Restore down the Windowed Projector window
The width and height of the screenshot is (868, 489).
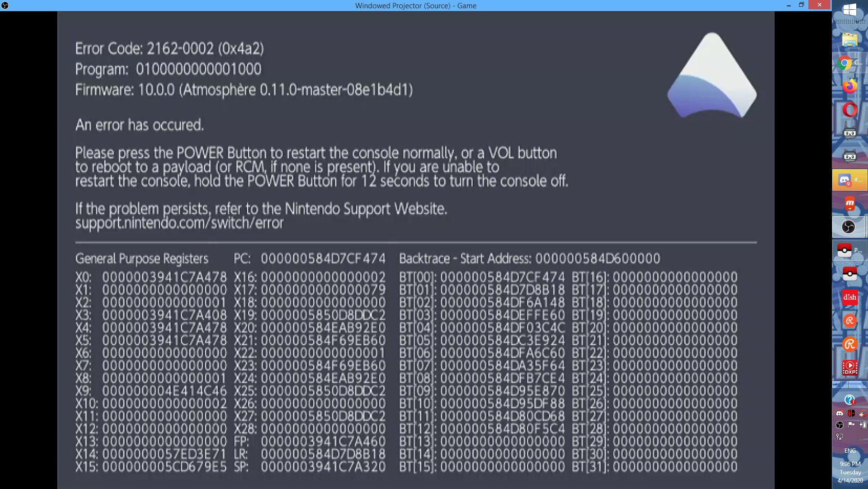[802, 5]
